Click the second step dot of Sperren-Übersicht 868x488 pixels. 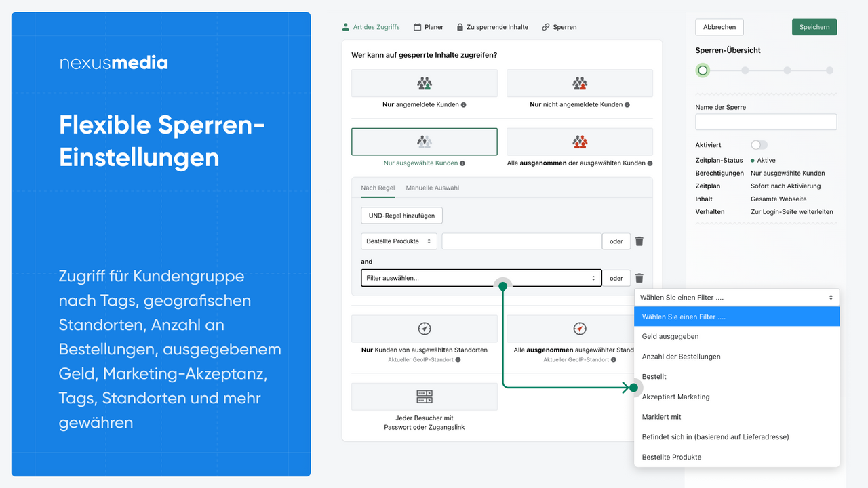(x=745, y=70)
